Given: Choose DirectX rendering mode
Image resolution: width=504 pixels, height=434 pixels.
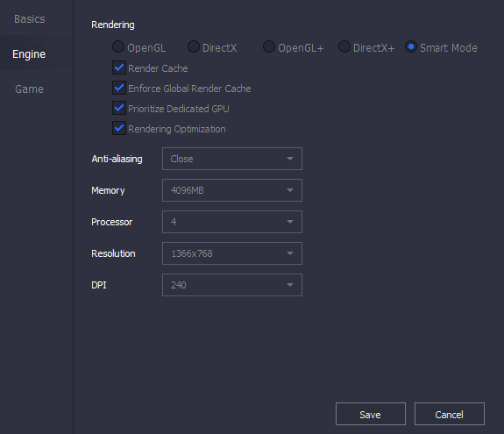Looking at the screenshot, I should pos(194,46).
